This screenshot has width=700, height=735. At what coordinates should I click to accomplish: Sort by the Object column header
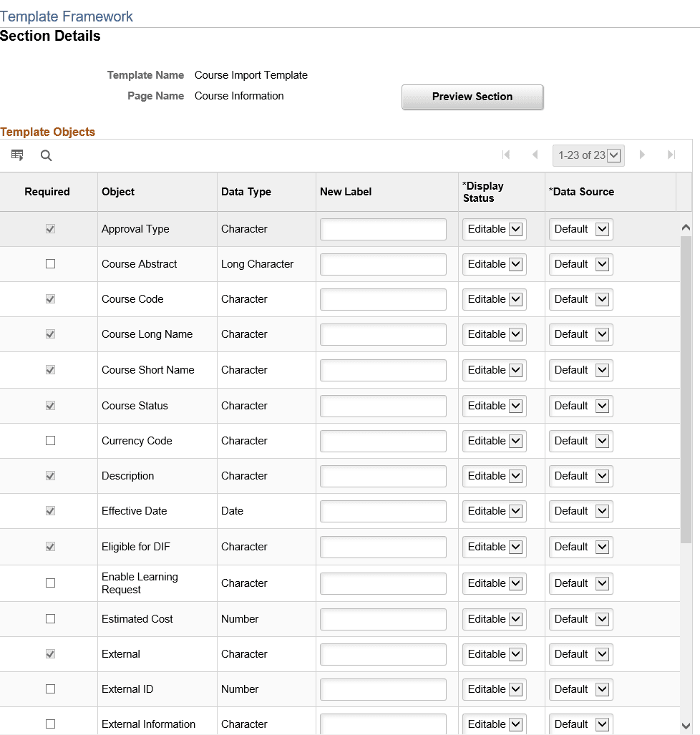(117, 191)
